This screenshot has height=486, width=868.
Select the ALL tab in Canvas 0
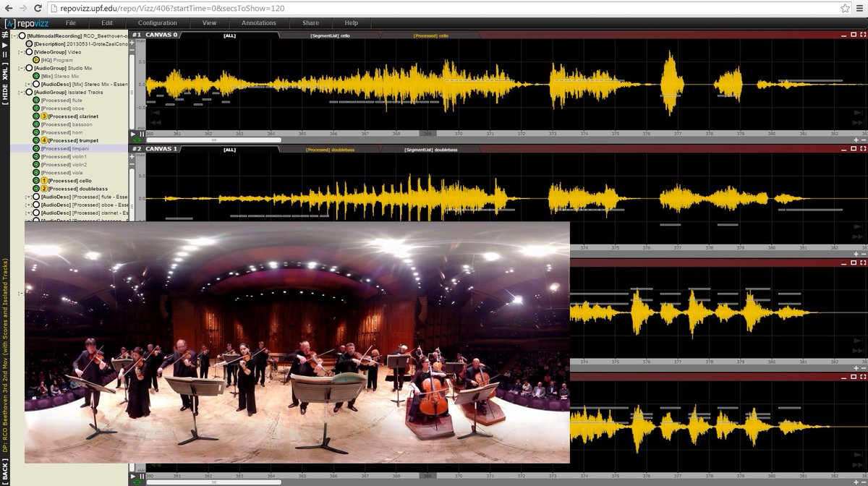pyautogui.click(x=229, y=35)
